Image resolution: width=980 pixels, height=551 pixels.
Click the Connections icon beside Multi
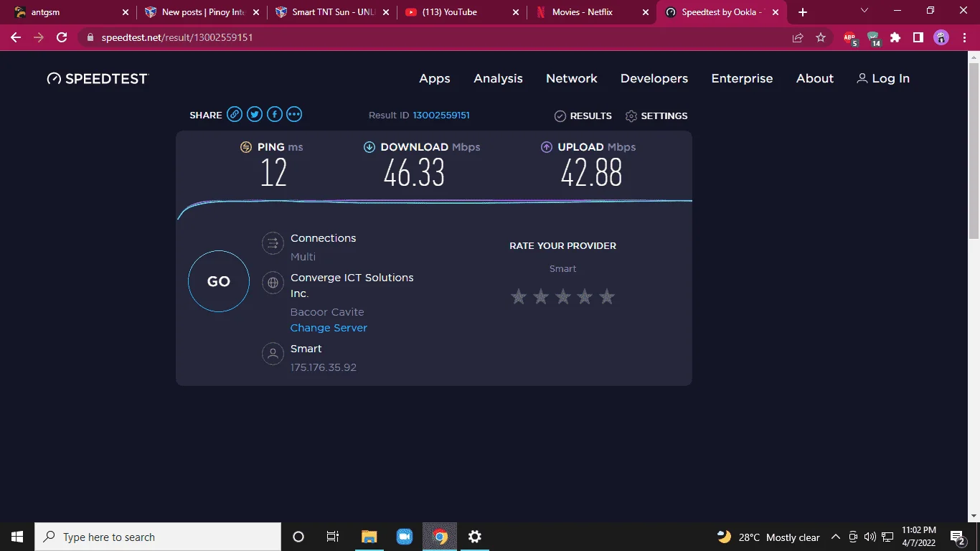pos(273,244)
